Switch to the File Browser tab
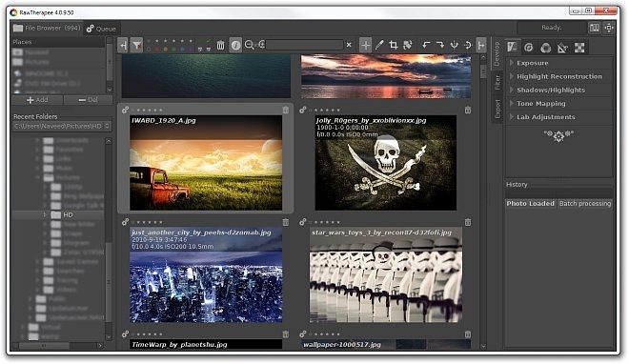This screenshot has height=364, width=629. (47, 28)
